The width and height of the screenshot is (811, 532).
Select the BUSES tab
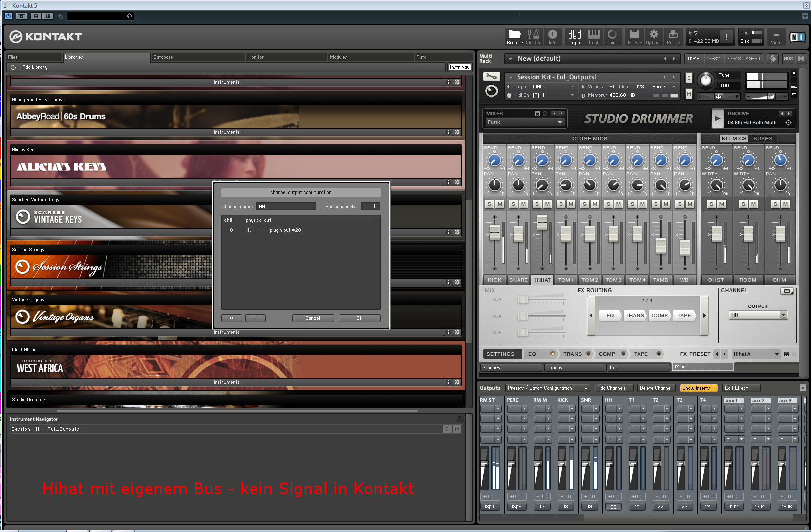point(762,138)
